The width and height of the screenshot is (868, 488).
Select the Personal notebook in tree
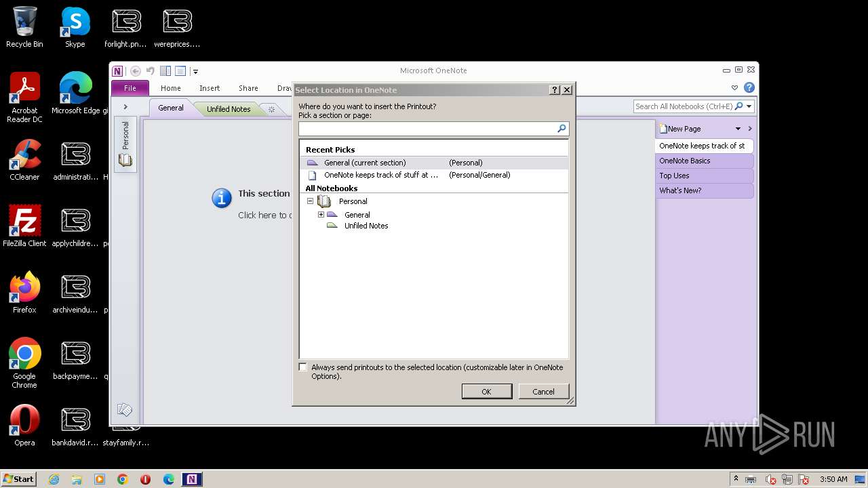(x=353, y=201)
